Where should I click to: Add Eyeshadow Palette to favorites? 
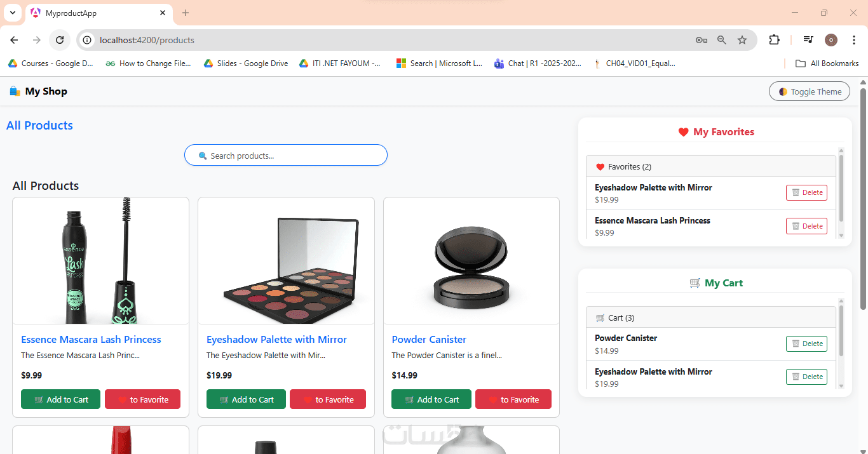tap(328, 399)
